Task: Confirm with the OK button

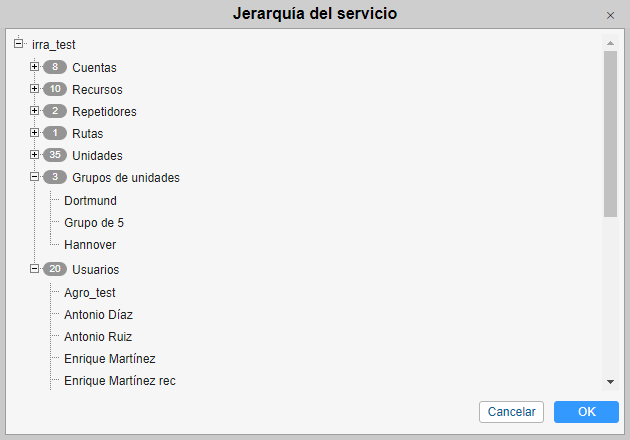Action: [x=586, y=412]
